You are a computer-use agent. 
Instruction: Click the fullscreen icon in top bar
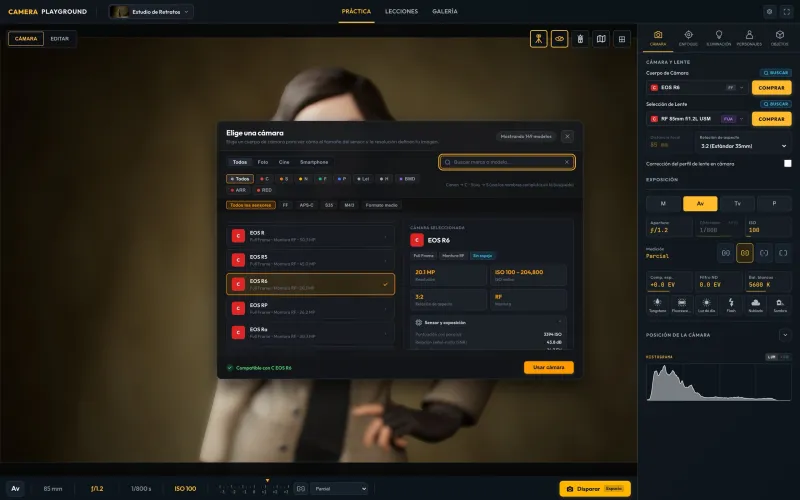point(787,11)
